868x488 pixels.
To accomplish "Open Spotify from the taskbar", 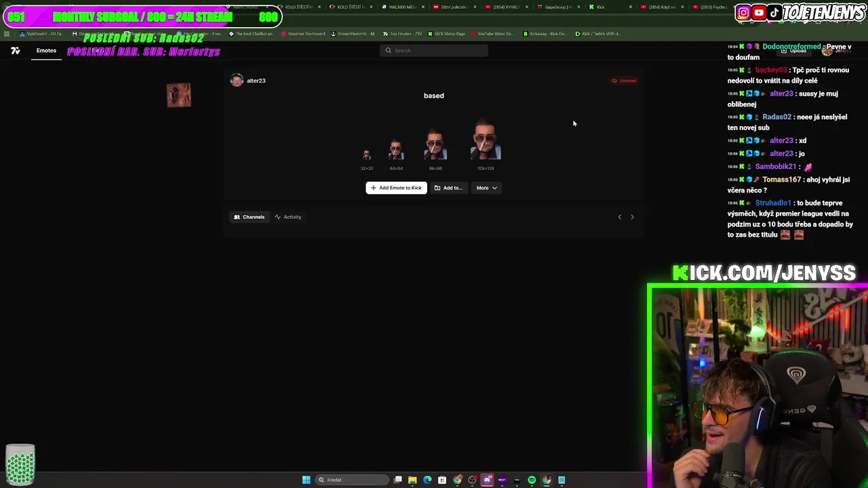I will [532, 480].
